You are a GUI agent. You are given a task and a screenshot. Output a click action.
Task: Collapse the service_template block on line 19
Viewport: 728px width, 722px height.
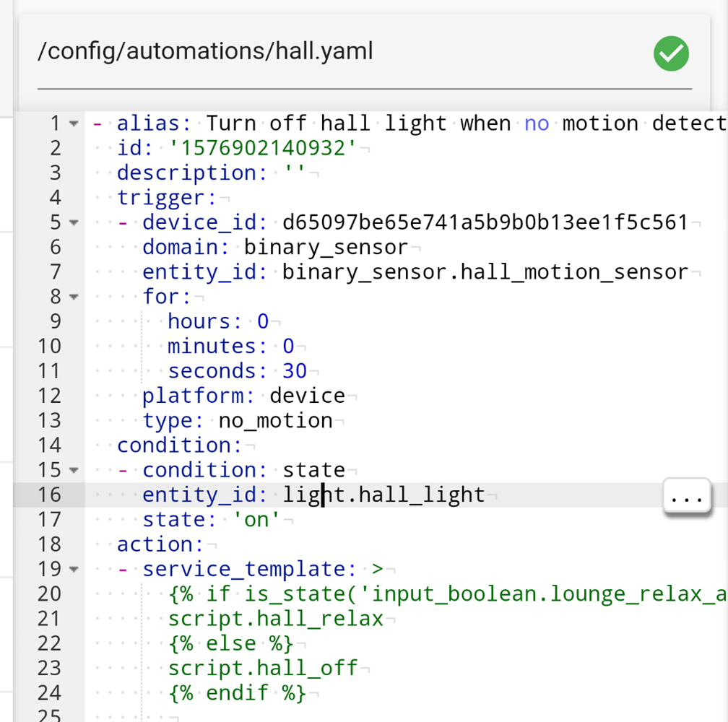tap(74, 569)
